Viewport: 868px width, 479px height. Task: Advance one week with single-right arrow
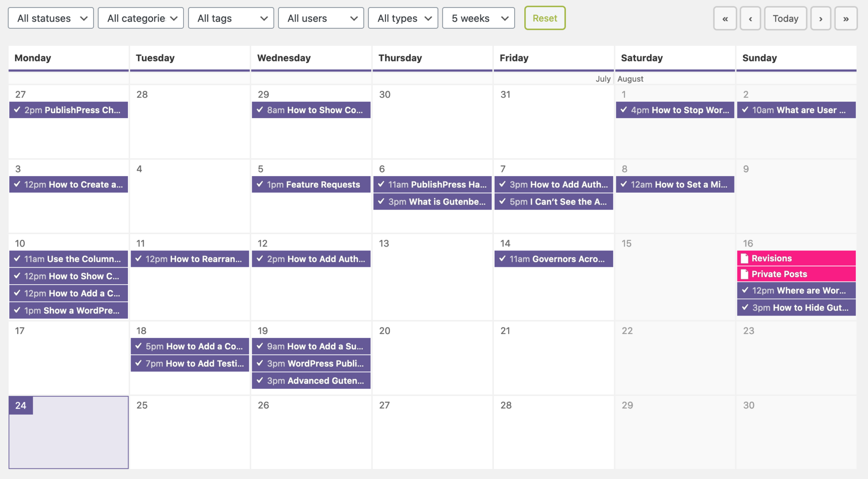click(821, 19)
